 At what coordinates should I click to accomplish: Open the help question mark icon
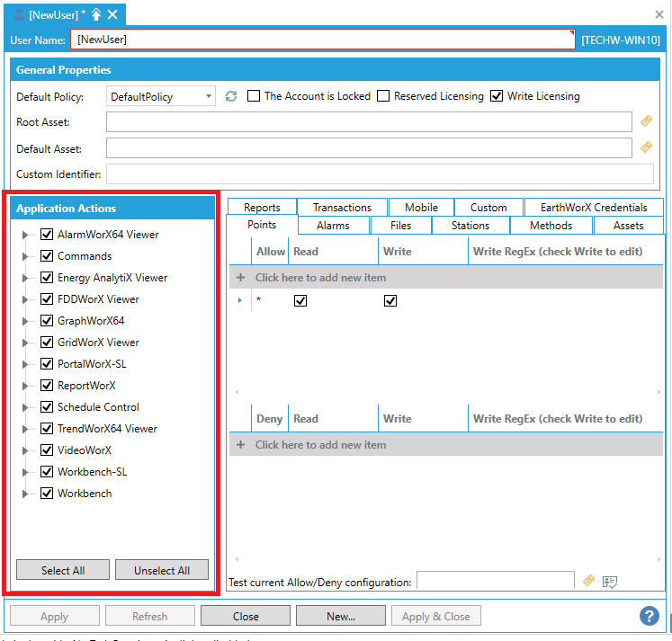650,616
